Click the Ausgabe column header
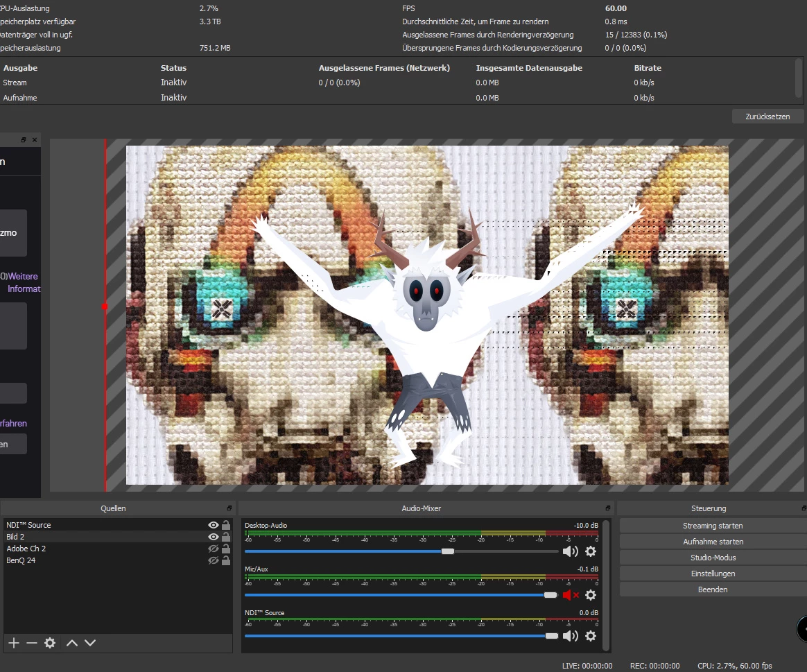The image size is (807, 672). 21,68
